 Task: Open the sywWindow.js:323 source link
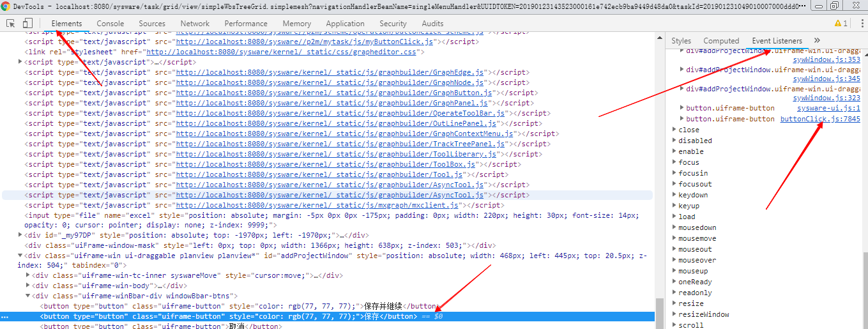pyautogui.click(x=826, y=99)
